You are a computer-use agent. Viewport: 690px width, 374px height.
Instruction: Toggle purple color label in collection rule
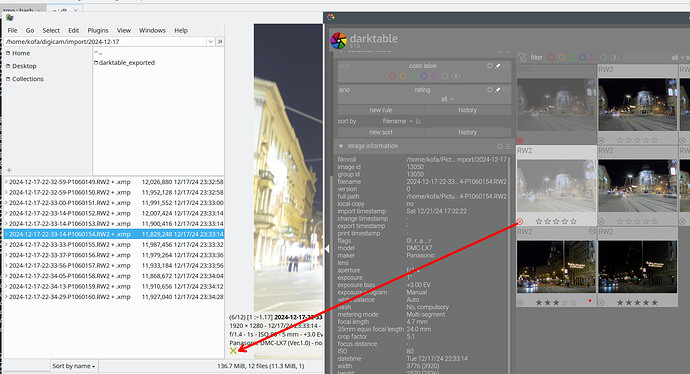(x=434, y=76)
